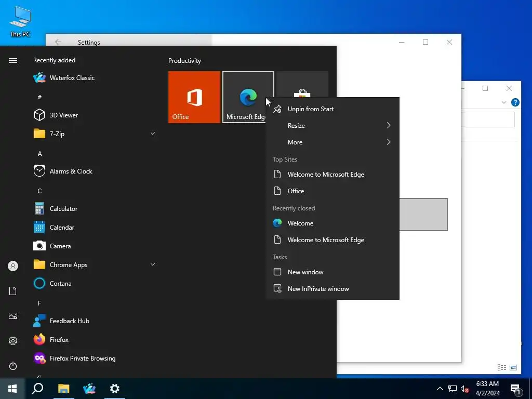The width and height of the screenshot is (532, 399).
Task: Switch to Waterfox on taskbar
Action: click(x=89, y=389)
